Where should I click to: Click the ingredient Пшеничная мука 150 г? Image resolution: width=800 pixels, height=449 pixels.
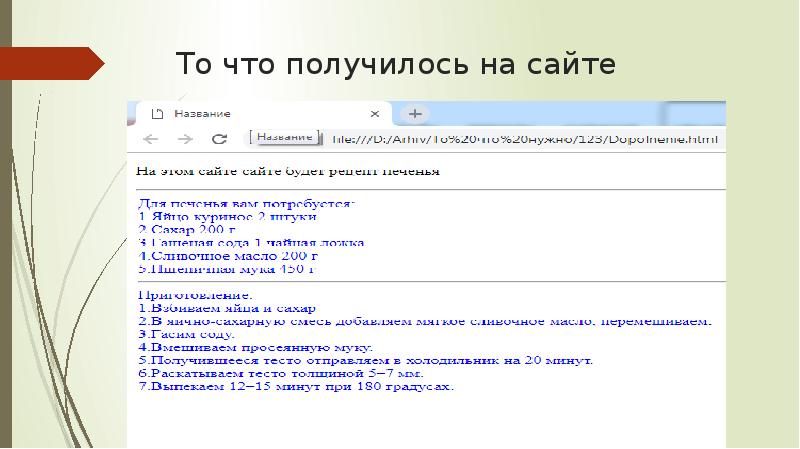[226, 268]
